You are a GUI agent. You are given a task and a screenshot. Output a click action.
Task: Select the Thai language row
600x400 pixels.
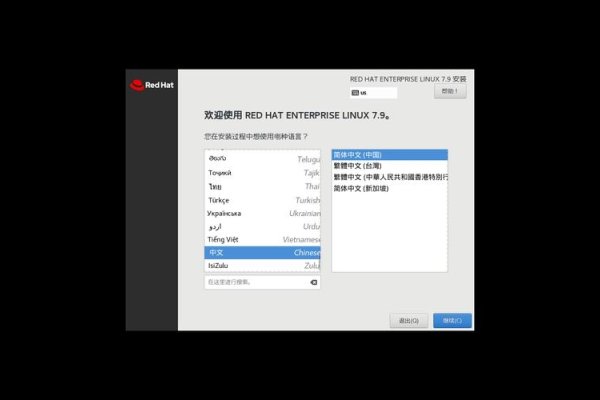[x=262, y=186]
